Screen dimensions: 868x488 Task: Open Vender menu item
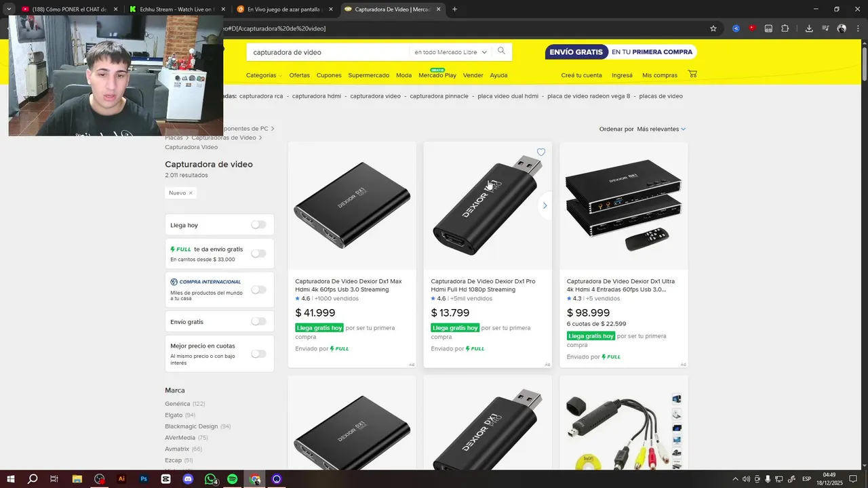[473, 75]
